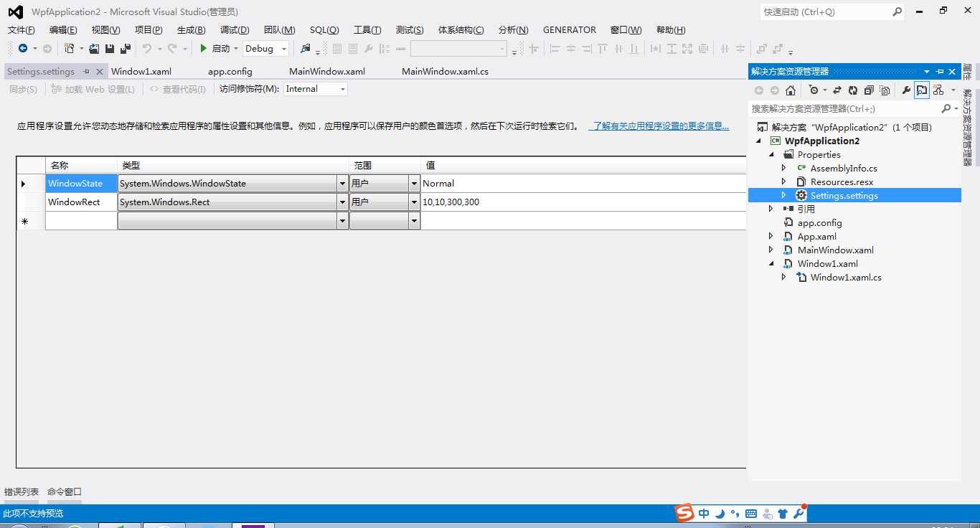Switch to the app.config tab
This screenshot has width=980, height=528.
pos(230,72)
